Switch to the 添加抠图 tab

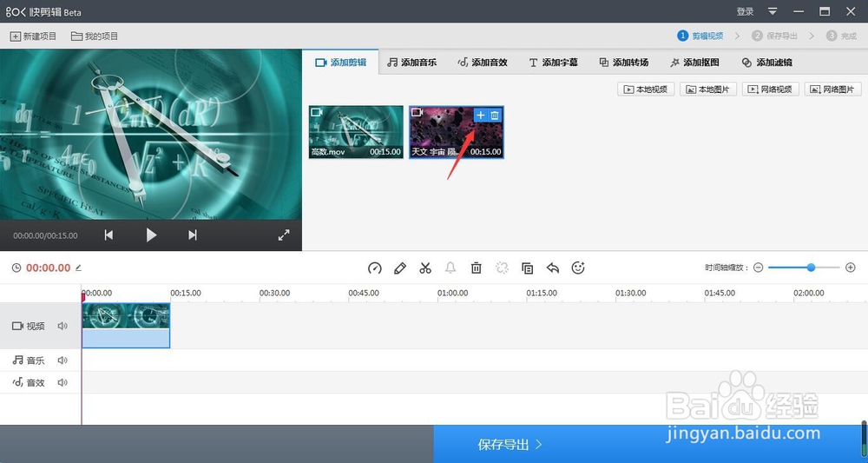pos(694,63)
